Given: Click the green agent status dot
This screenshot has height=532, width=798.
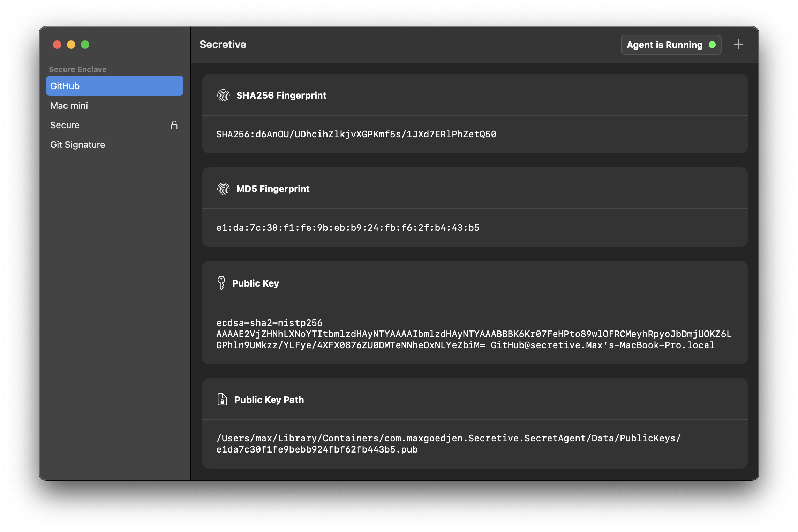Looking at the screenshot, I should [x=712, y=45].
